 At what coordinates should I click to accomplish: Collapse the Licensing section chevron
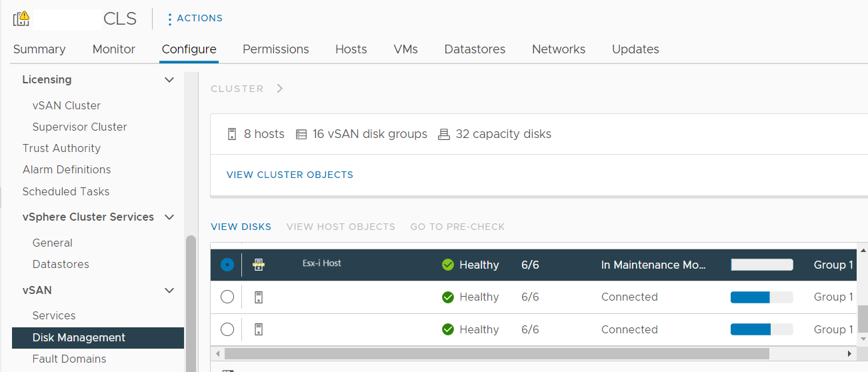[x=169, y=80]
